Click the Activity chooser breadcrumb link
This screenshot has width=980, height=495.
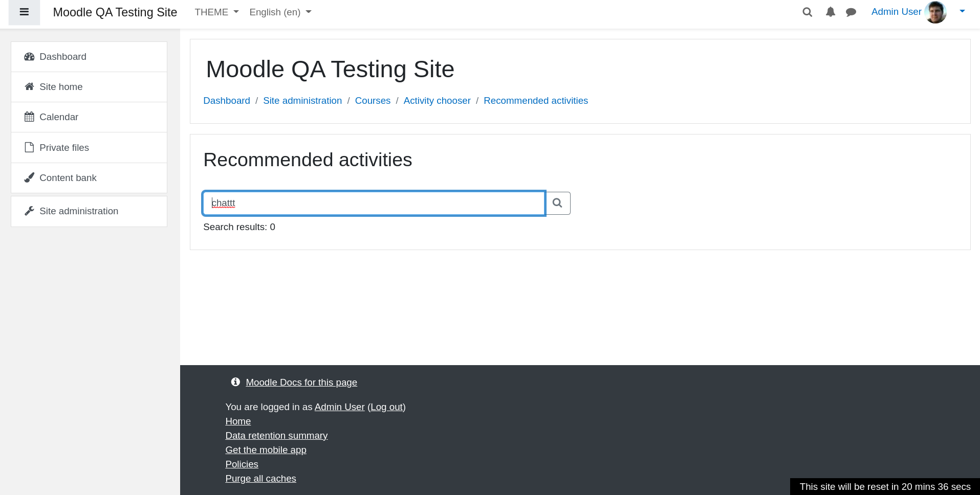click(x=437, y=101)
